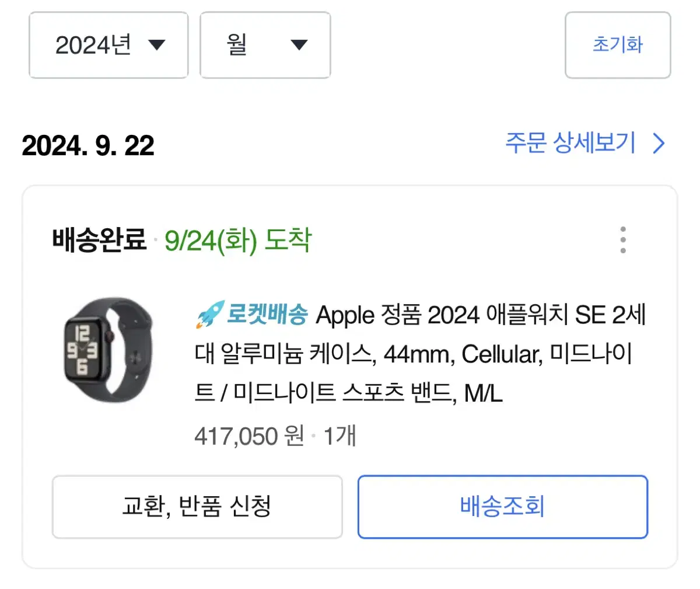Click the 배송완료 status label
This screenshot has height=589, width=700.
99,239
